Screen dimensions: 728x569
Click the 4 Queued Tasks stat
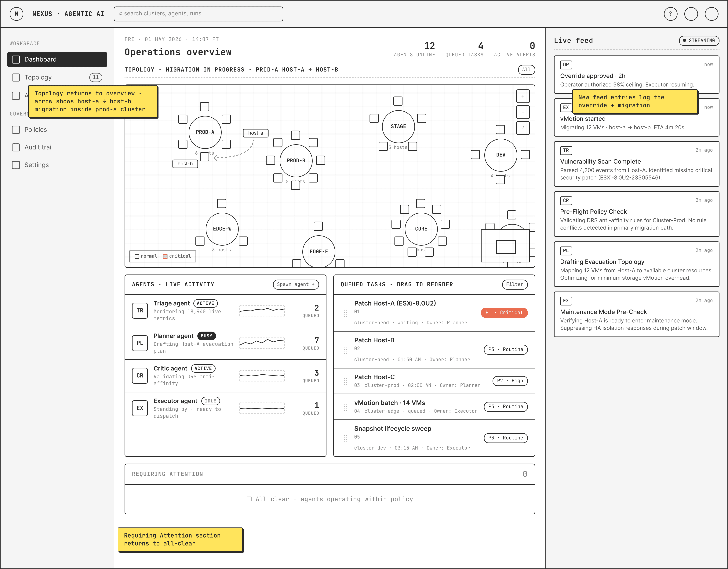(x=464, y=49)
